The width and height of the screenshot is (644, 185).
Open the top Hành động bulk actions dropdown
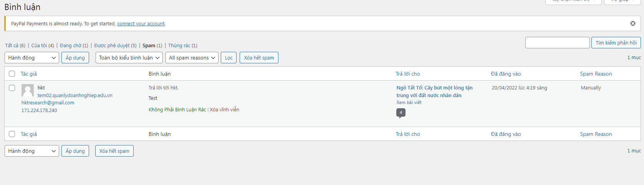[x=32, y=58]
